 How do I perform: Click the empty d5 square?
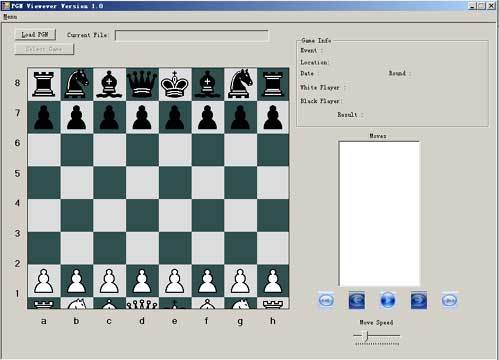(142, 183)
